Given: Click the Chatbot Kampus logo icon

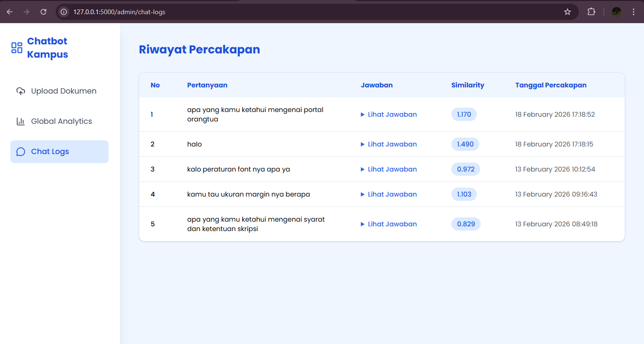Looking at the screenshot, I should [x=17, y=47].
